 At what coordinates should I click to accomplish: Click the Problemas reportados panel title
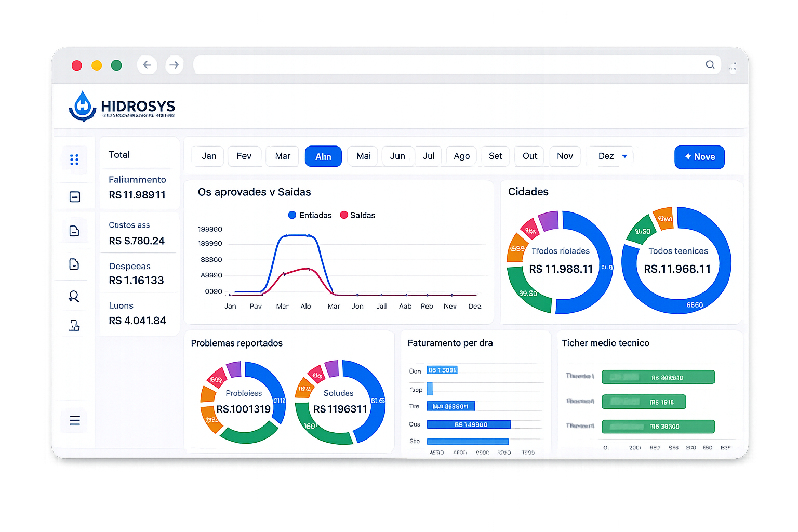(237, 343)
